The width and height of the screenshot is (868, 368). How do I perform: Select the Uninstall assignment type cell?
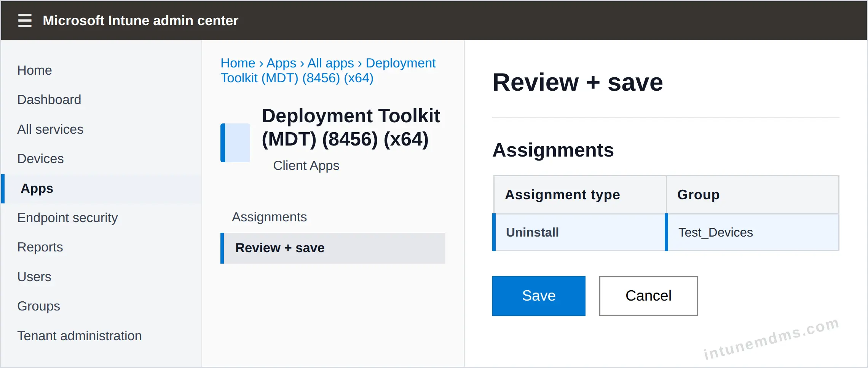579,232
